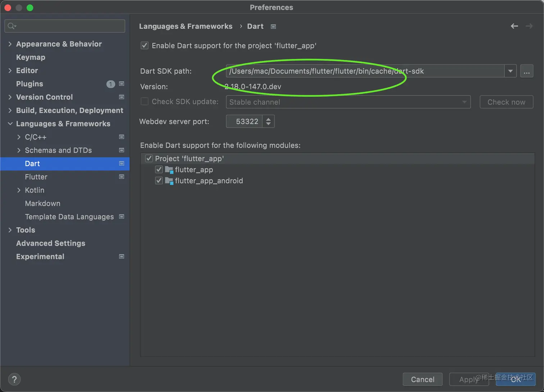544x392 pixels.
Task: Click the version text 2.18.0-147.0.dev
Action: point(253,87)
